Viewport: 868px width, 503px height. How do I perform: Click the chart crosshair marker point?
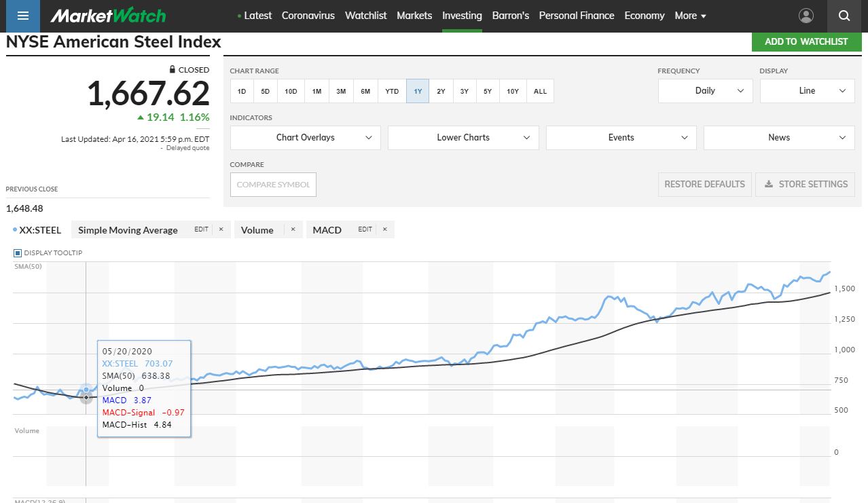[x=86, y=398]
